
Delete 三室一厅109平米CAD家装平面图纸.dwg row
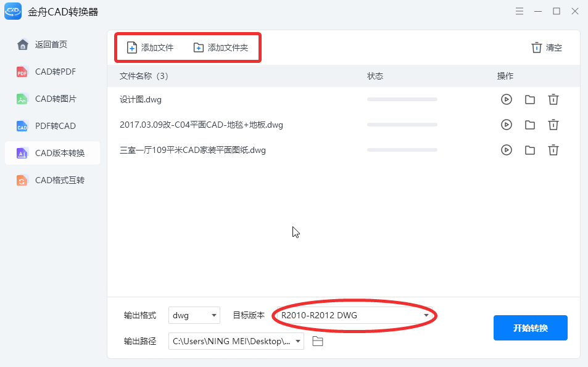[553, 150]
